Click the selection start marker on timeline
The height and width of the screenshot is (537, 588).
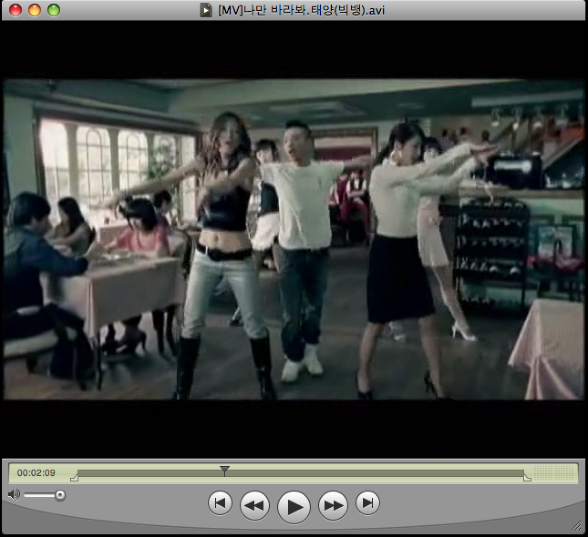[x=74, y=478]
